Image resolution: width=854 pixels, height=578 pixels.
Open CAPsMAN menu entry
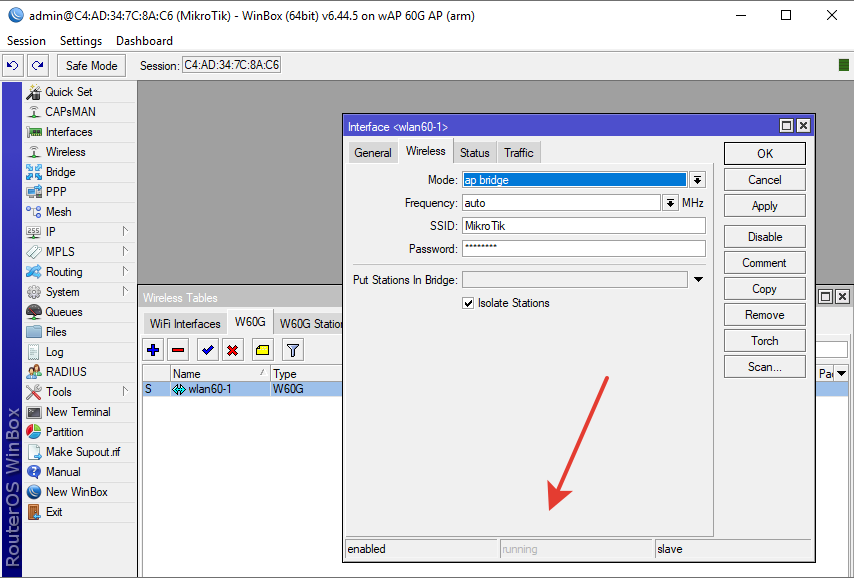[x=80, y=112]
